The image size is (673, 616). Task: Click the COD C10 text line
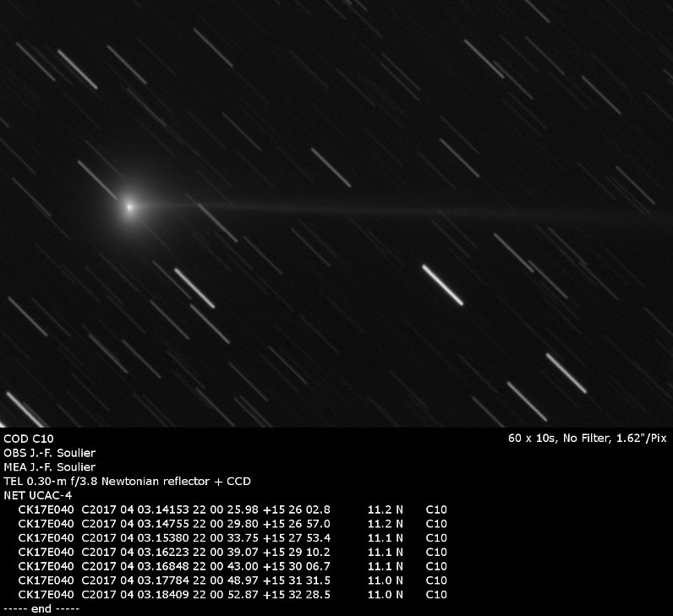point(29,439)
